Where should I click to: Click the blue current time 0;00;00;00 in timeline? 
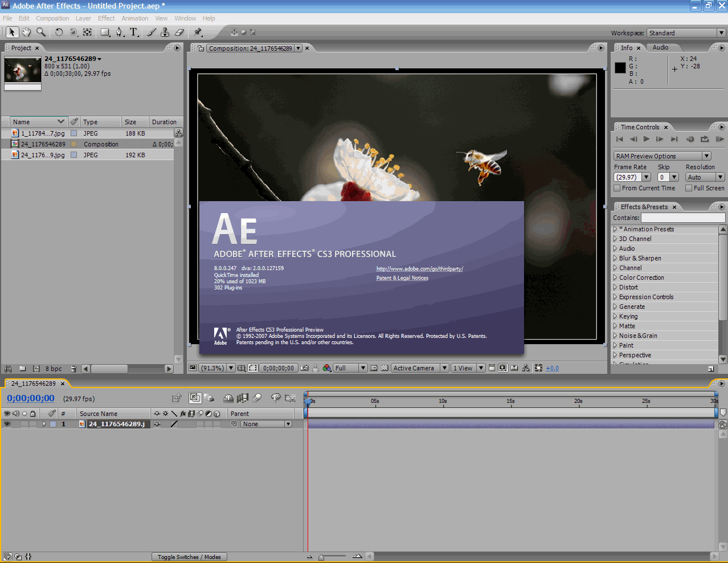click(31, 398)
